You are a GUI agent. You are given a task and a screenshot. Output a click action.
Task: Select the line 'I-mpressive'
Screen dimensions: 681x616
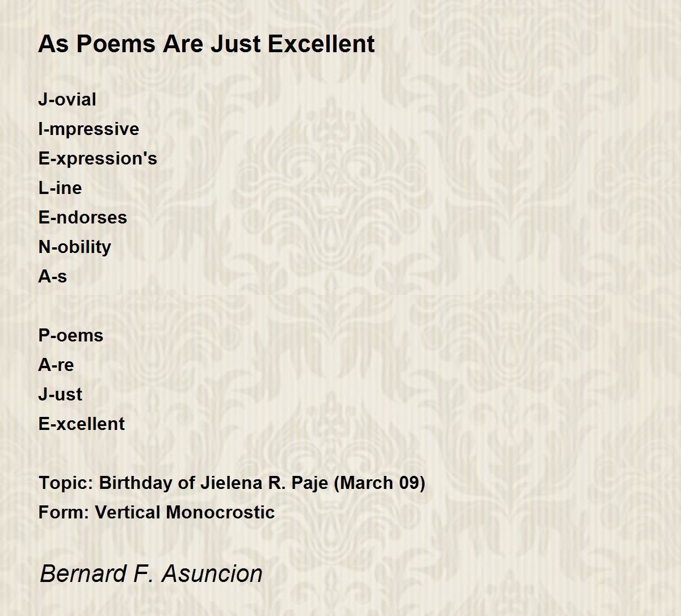click(89, 129)
